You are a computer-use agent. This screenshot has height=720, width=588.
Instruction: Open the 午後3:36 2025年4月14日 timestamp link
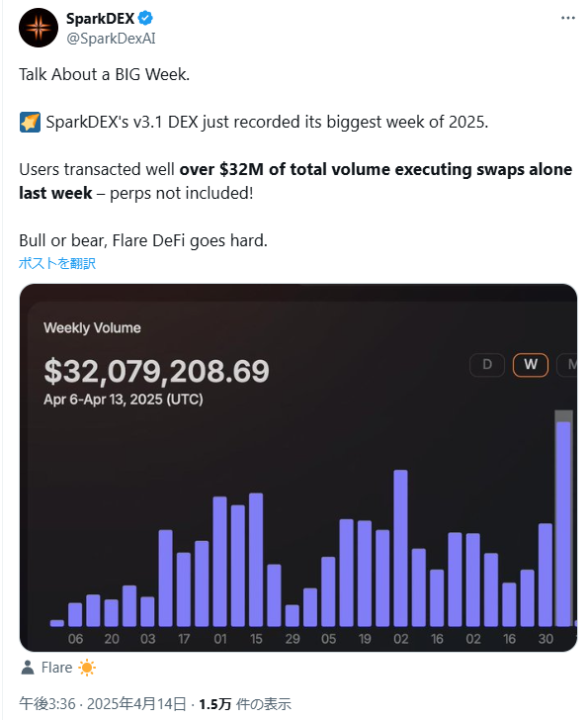point(103,704)
